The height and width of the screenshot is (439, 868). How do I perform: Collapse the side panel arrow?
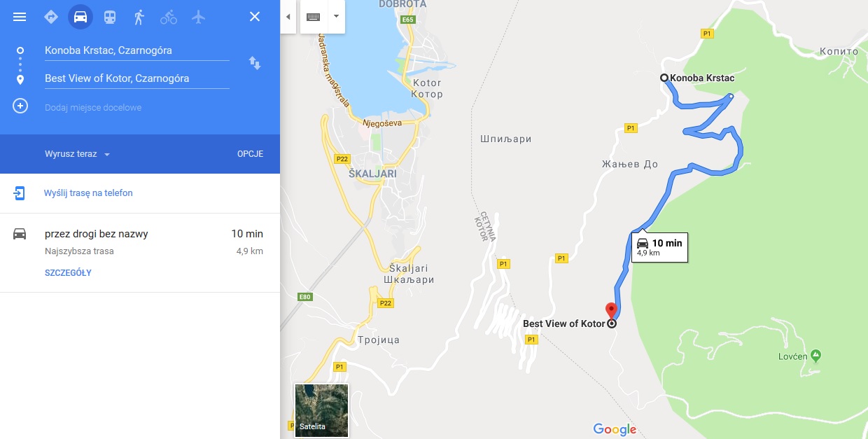[x=288, y=17]
